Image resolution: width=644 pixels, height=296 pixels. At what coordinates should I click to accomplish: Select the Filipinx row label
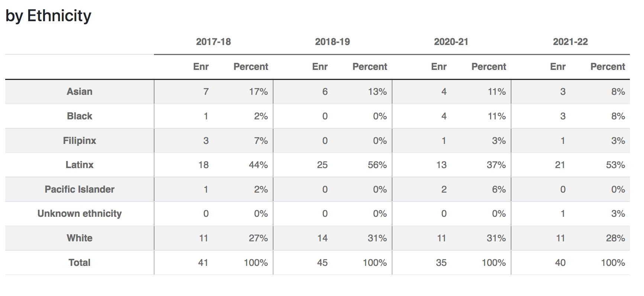point(80,141)
